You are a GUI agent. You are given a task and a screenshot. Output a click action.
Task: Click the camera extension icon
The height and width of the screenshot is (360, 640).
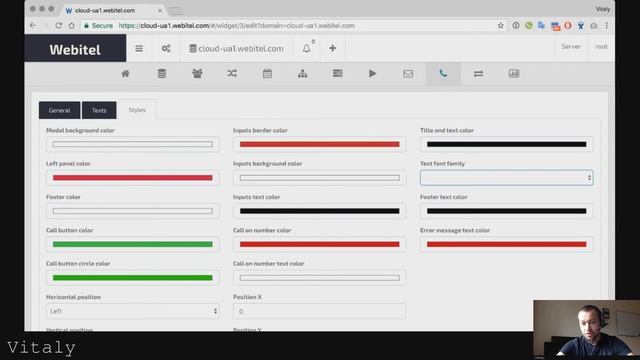(594, 25)
